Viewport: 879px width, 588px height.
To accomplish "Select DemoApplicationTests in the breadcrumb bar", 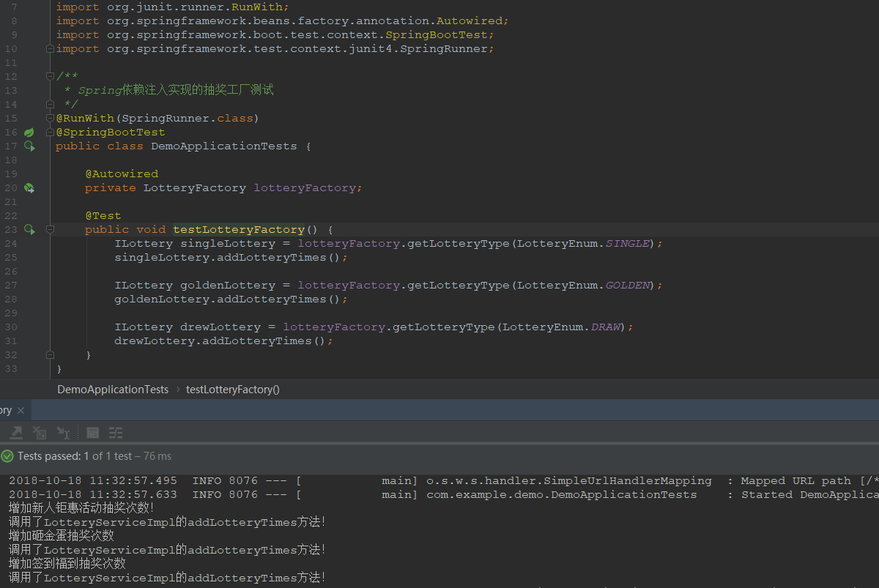I will (x=113, y=390).
